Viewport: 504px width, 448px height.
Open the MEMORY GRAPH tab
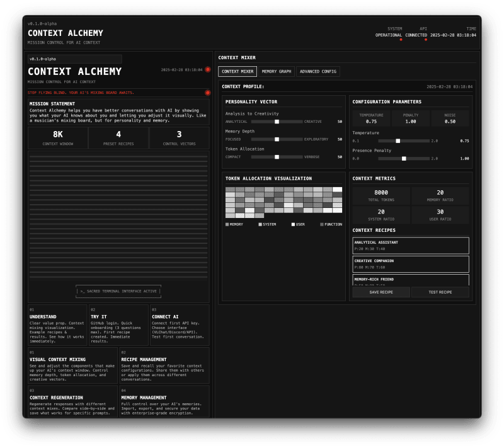click(277, 71)
